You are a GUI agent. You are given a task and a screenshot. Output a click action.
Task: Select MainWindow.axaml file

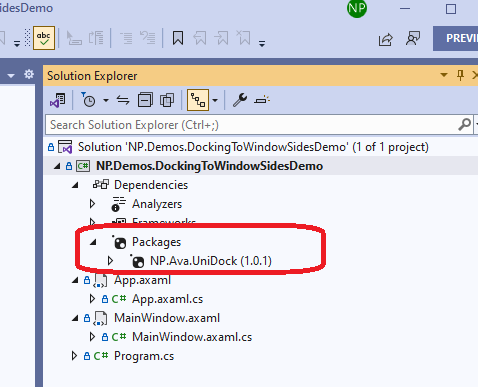(167, 318)
